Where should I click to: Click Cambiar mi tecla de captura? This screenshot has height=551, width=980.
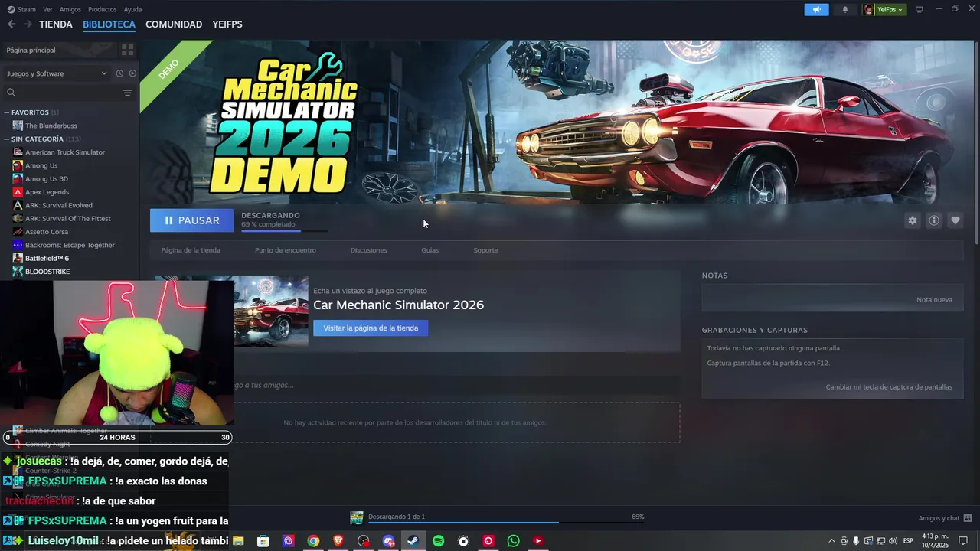click(x=889, y=387)
